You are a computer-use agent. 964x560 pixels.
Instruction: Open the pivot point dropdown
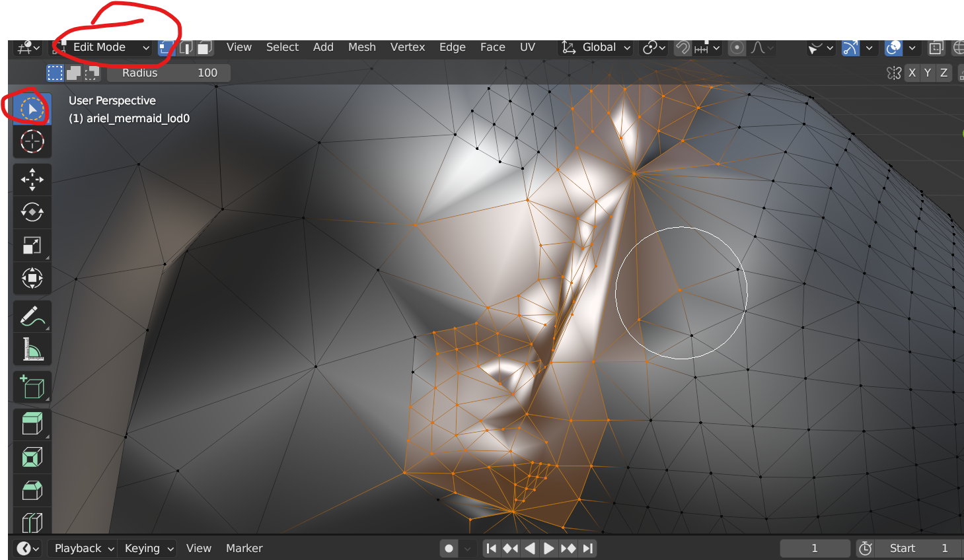point(655,48)
